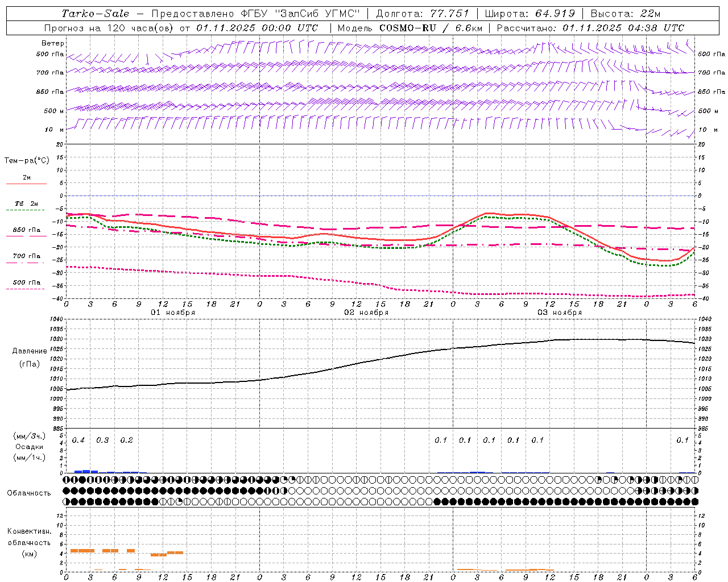Click the Тем-ра(°C) axis title
The image size is (728, 582).
[27, 161]
